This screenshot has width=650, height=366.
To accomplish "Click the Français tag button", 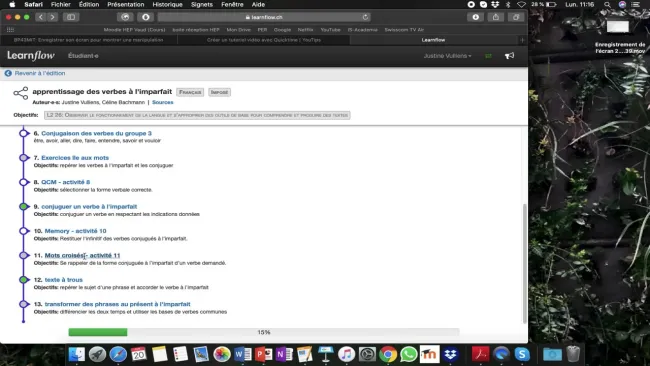I will (x=190, y=92).
